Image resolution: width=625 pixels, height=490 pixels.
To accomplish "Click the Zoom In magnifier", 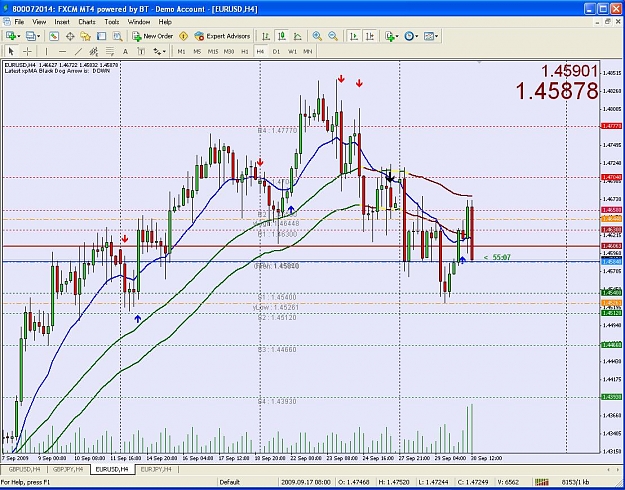I will coord(317,36).
